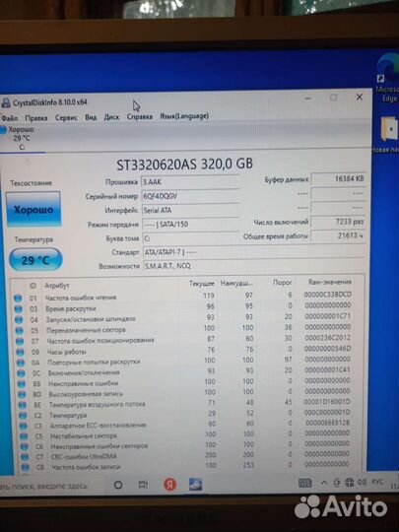Click status icon for Часы работы
Viewport: 399px width, 532px height.
point(21,352)
